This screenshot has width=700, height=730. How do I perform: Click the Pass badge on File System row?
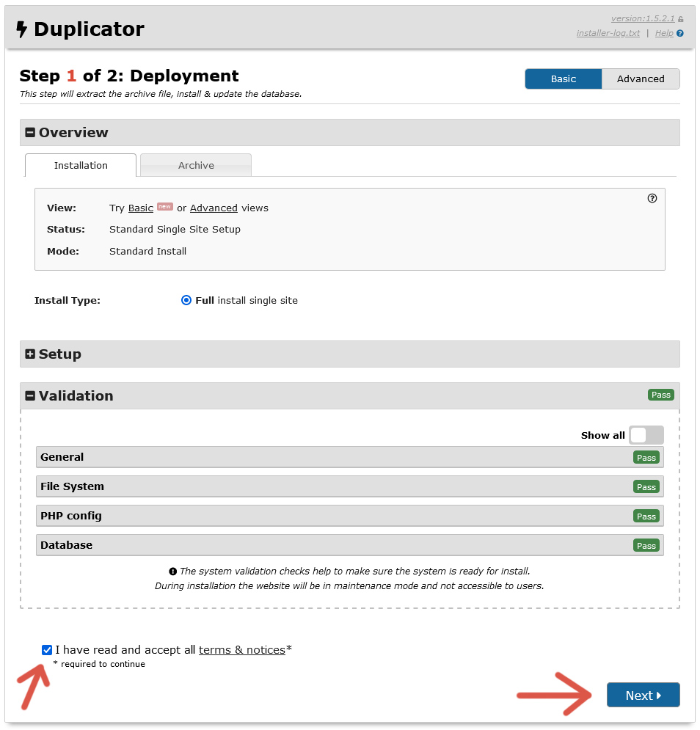pos(646,487)
